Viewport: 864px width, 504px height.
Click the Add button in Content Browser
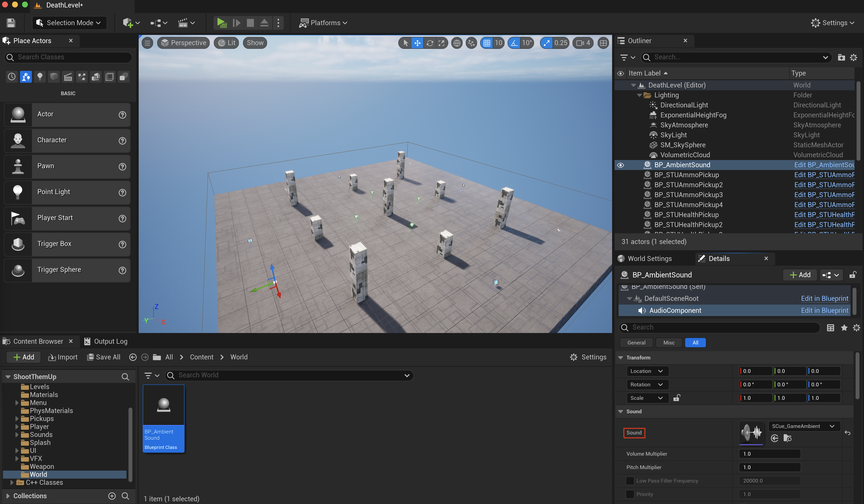[x=24, y=357]
